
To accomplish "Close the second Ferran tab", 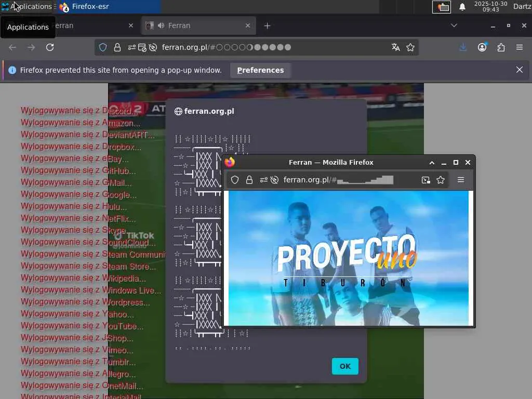I will [248, 25].
